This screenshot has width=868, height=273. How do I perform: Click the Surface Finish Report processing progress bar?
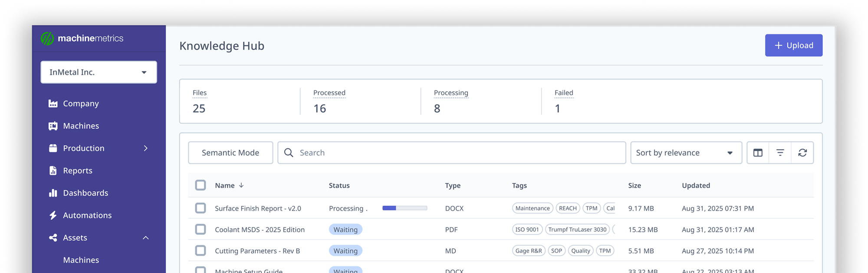(404, 208)
